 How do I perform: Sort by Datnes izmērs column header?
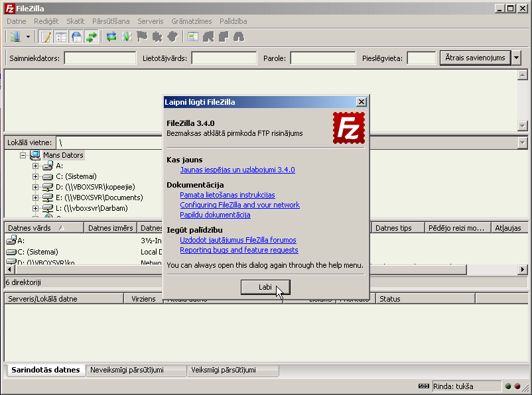pyautogui.click(x=110, y=228)
